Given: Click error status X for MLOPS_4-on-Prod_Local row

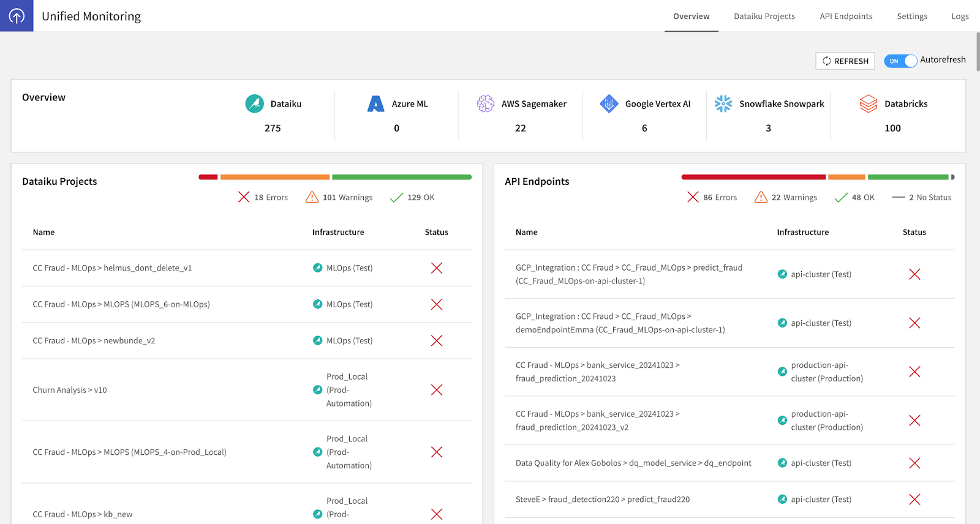Looking at the screenshot, I should click(437, 452).
